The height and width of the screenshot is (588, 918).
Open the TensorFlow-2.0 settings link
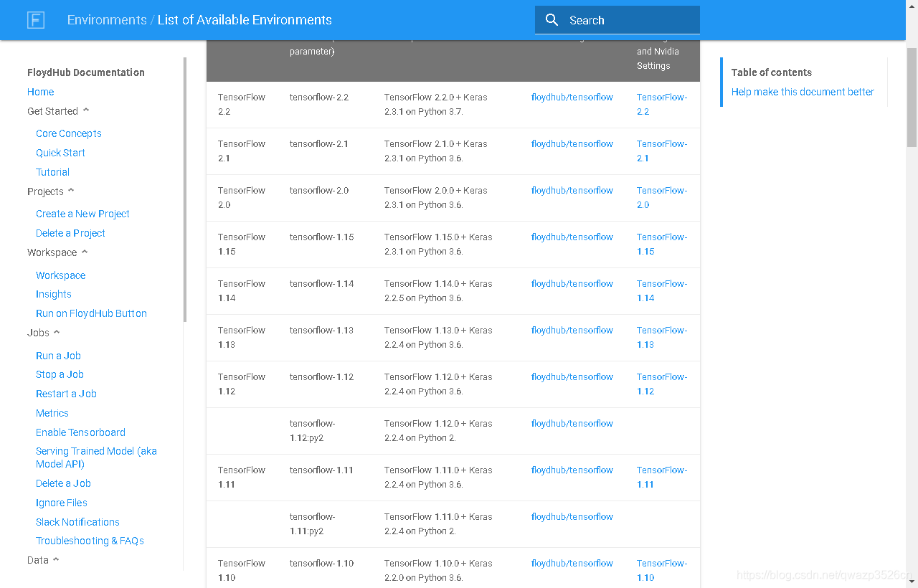pyautogui.click(x=662, y=197)
